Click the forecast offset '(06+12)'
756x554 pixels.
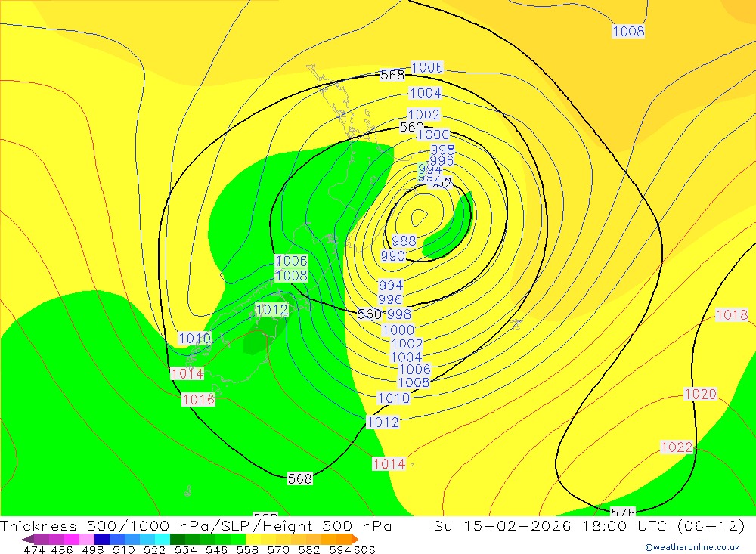pyautogui.click(x=711, y=525)
